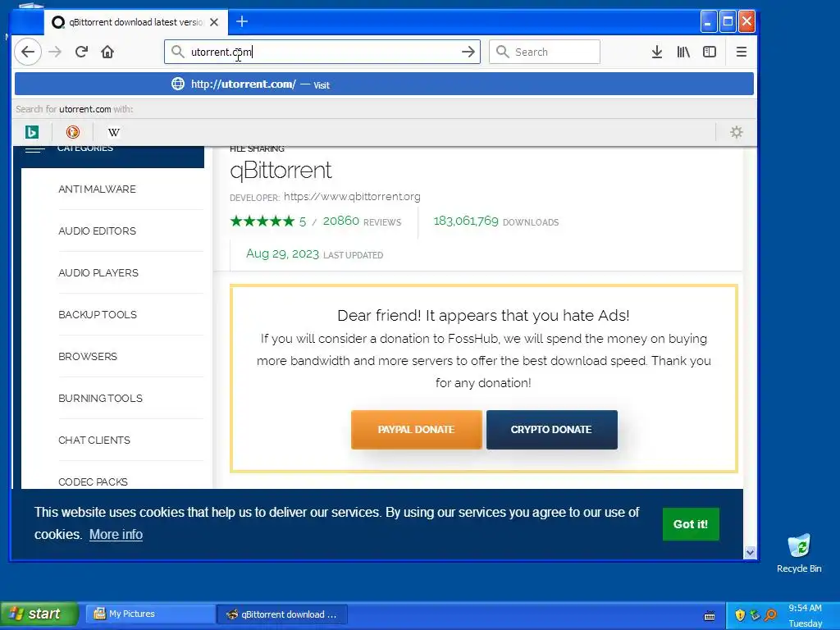Click the qBittorrent page heading
Image resolution: width=840 pixels, height=630 pixels.
pyautogui.click(x=281, y=171)
